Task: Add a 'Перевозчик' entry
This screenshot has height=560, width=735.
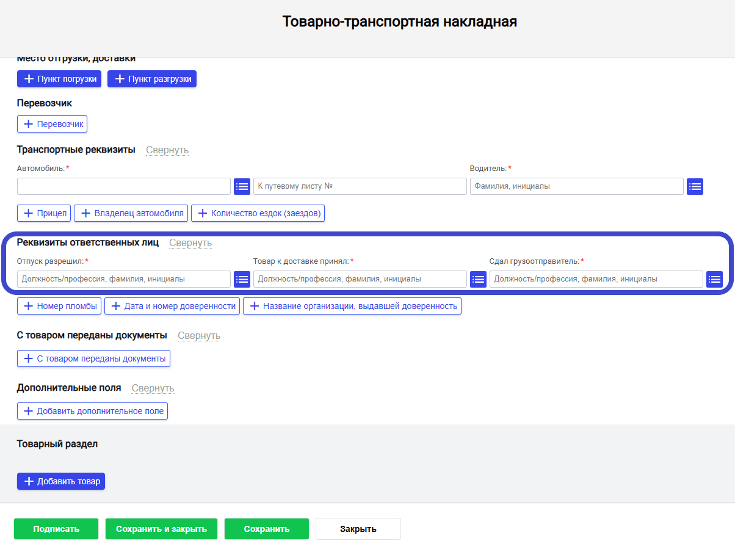Action: tap(52, 124)
